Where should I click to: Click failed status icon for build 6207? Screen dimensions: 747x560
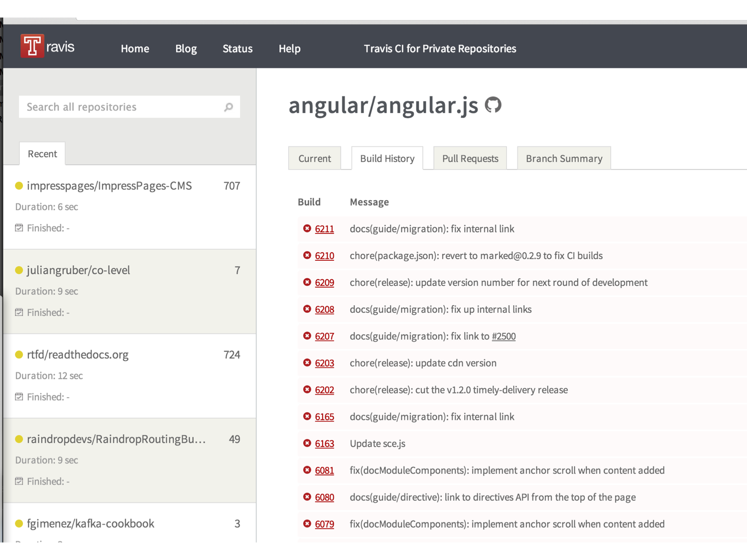point(307,336)
